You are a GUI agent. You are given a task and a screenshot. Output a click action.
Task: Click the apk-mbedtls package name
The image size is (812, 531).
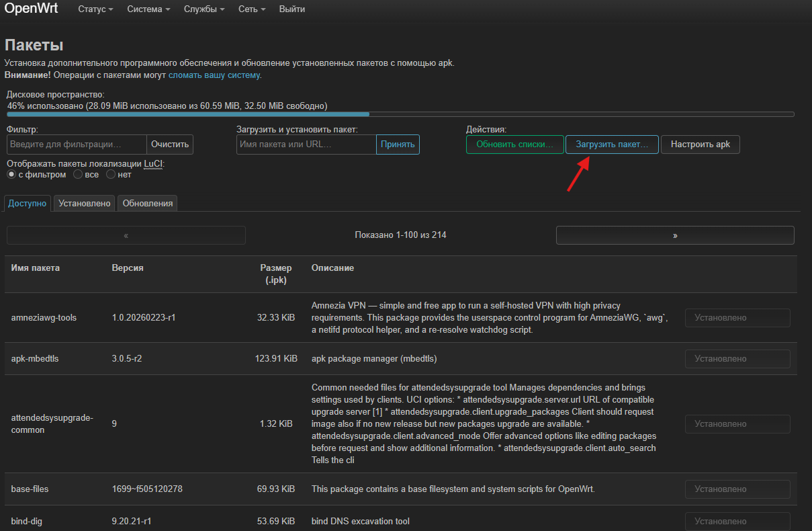click(x=35, y=359)
